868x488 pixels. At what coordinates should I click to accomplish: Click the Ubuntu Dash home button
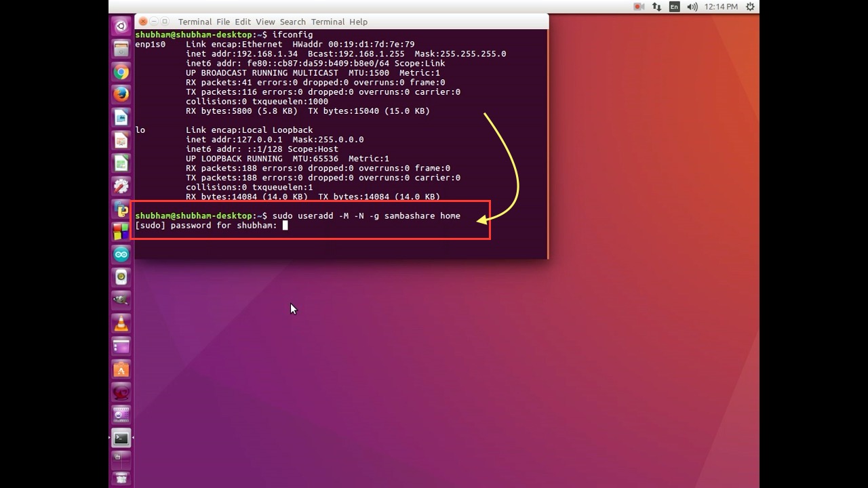coord(121,26)
